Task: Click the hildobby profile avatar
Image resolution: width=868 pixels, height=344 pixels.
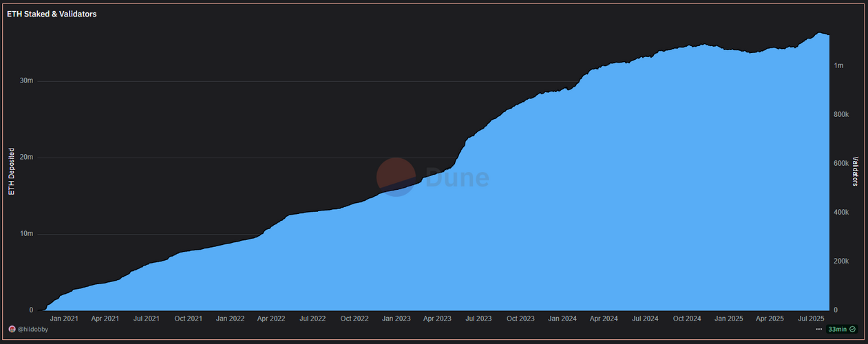Action: [x=12, y=330]
